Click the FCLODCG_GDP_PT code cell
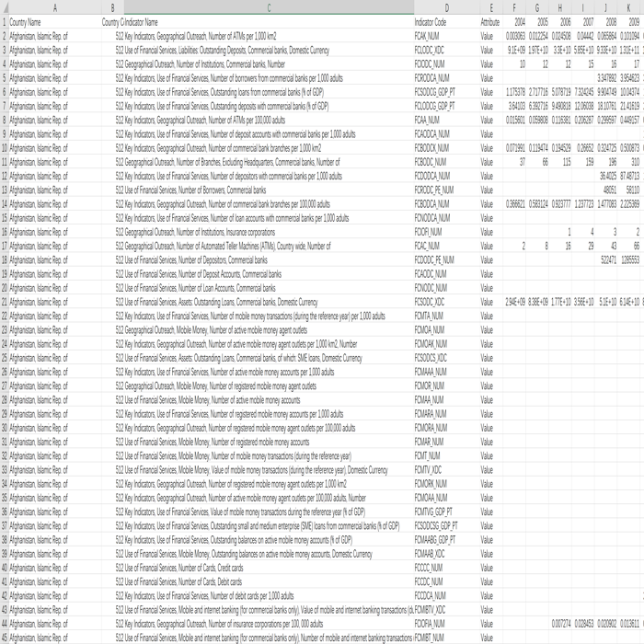644x644 pixels. (446, 106)
